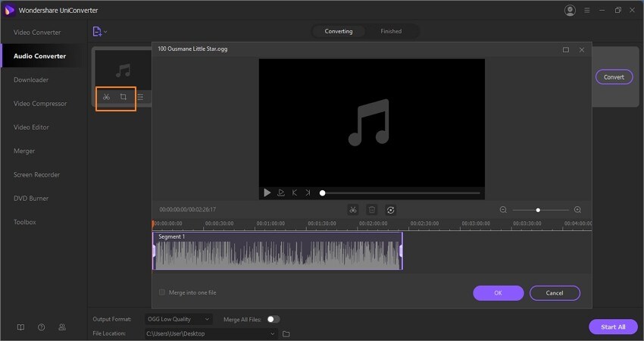Open the help question mark icon
This screenshot has height=341, width=644.
point(41,327)
